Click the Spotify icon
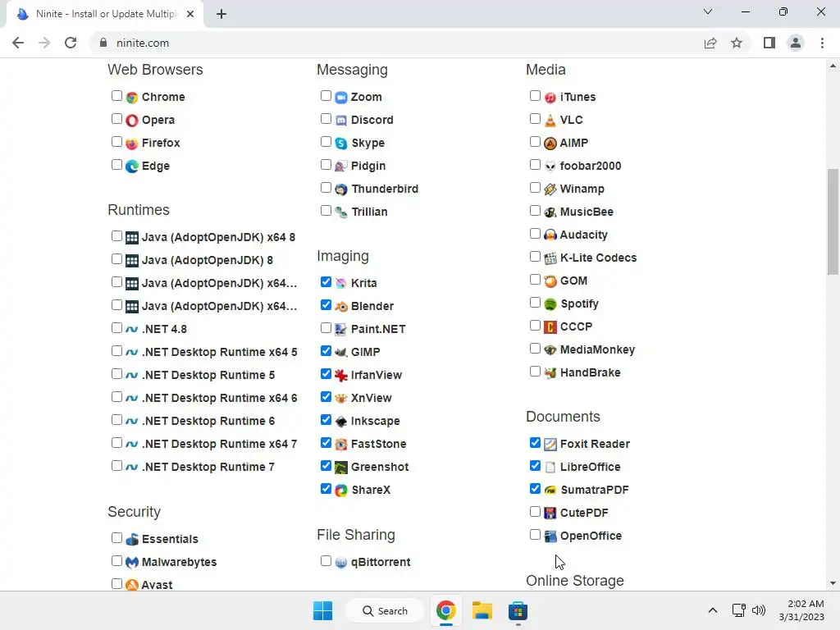The image size is (840, 630). (x=550, y=304)
